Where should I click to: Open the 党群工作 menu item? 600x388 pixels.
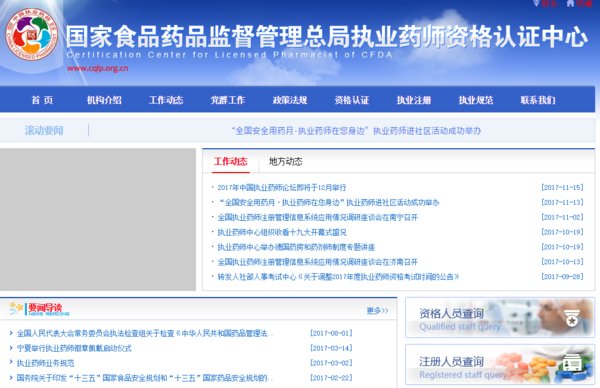click(x=228, y=100)
